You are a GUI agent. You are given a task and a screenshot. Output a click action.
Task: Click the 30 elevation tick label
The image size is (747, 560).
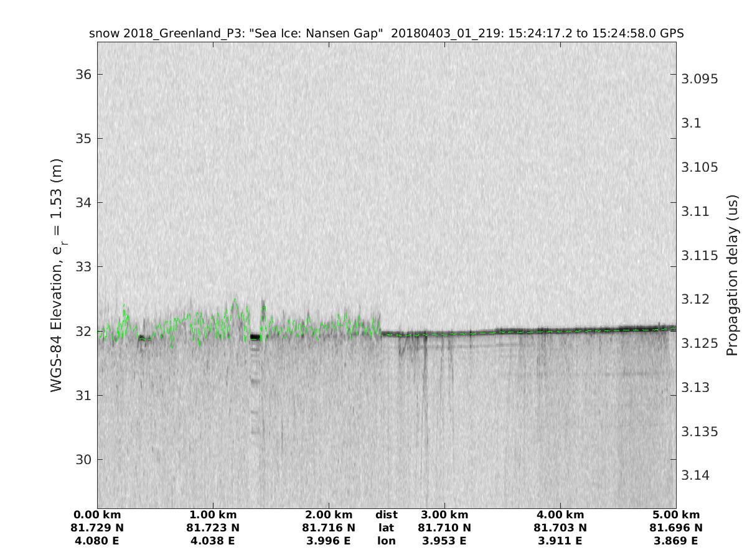83,459
